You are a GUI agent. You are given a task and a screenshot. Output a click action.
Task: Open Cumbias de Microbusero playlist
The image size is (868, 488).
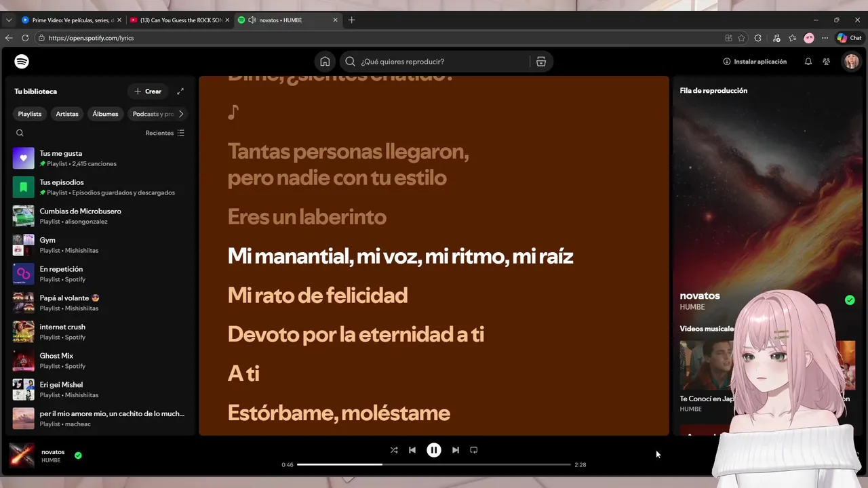(99, 216)
